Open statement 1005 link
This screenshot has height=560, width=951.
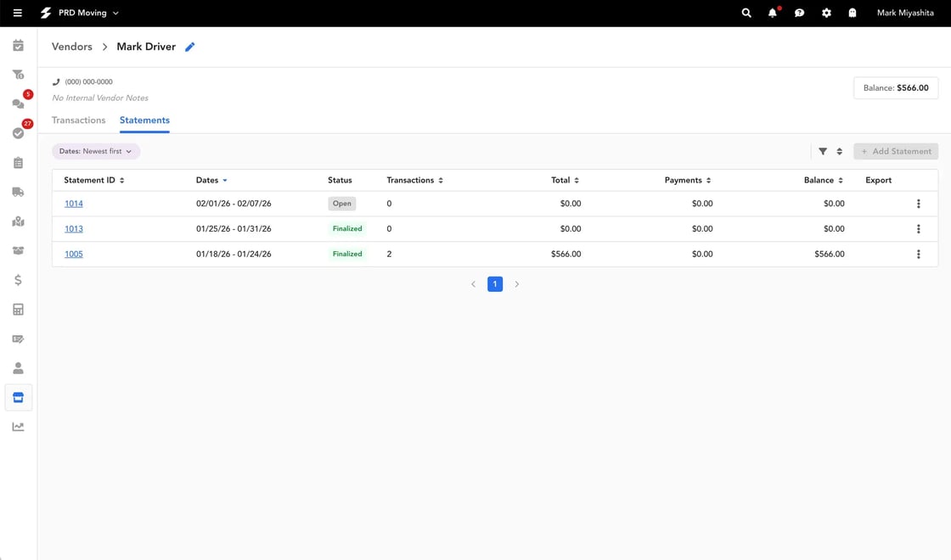tap(73, 254)
